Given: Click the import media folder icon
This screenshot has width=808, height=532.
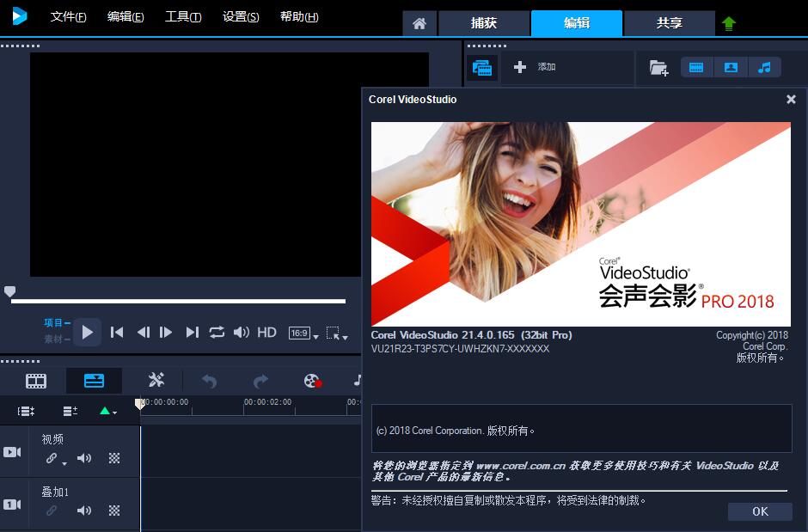Looking at the screenshot, I should 659,67.
